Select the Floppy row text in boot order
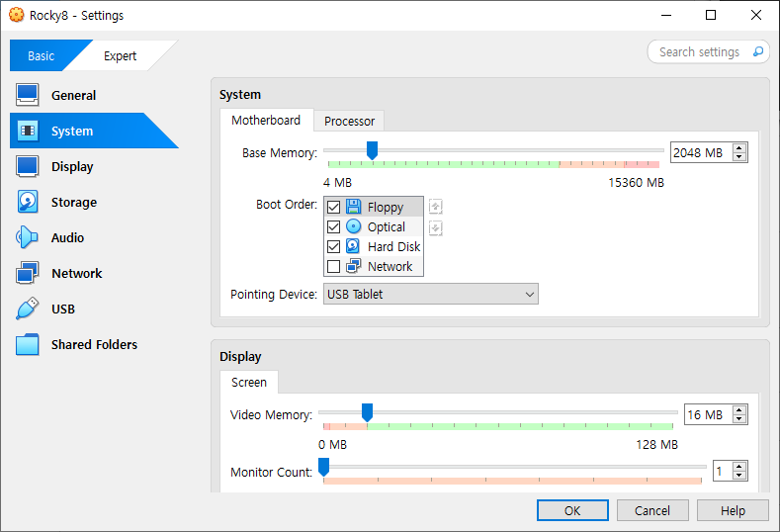This screenshot has width=780, height=532. coord(386,207)
